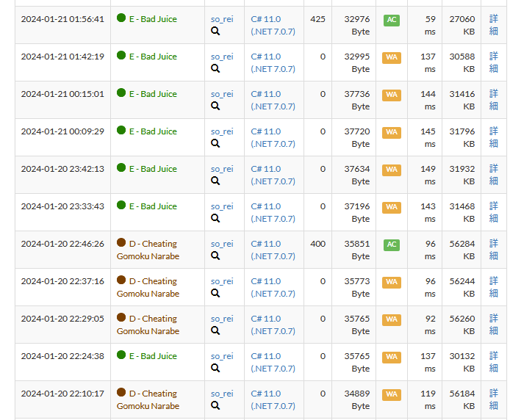Open 詳細 details for the 01:56:41 submission
The width and height of the screenshot is (510, 420).
pyautogui.click(x=494, y=25)
